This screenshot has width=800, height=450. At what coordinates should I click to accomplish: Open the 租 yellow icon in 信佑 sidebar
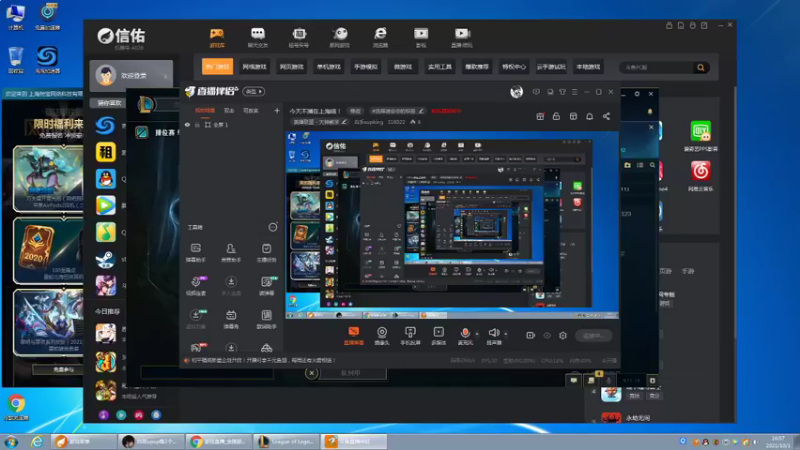click(106, 152)
